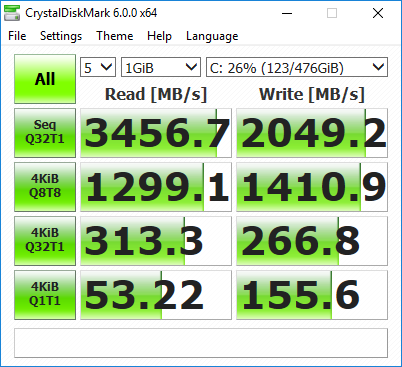Start the 4KiB Q32T1 test
The height and width of the screenshot is (367, 402).
point(45,241)
